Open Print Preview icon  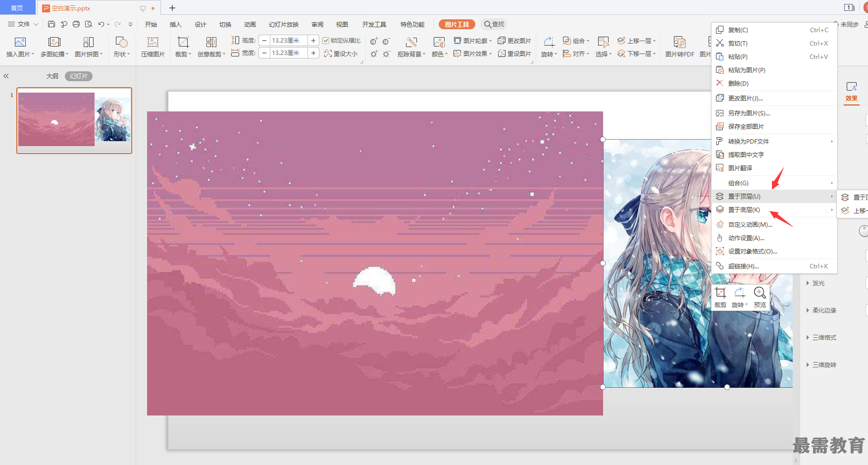[89, 24]
